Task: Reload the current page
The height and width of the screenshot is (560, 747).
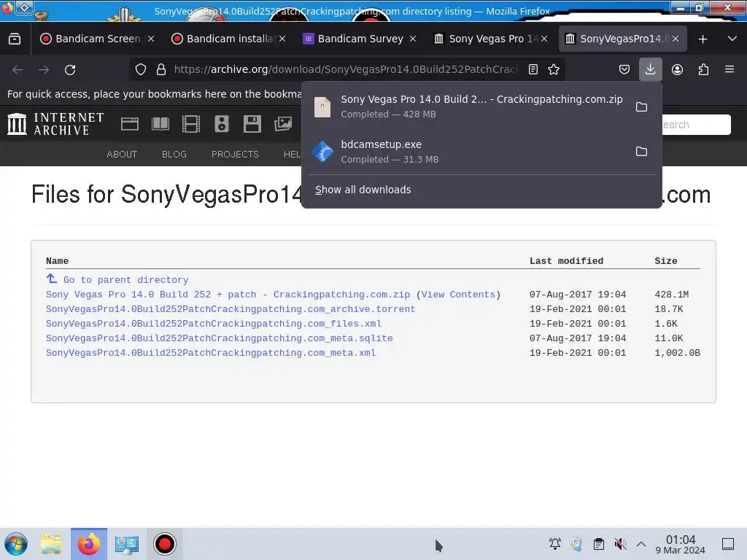Action: point(70,70)
